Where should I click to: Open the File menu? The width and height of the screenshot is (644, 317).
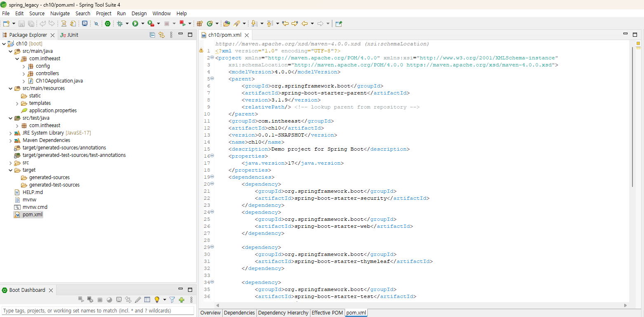tap(6, 14)
